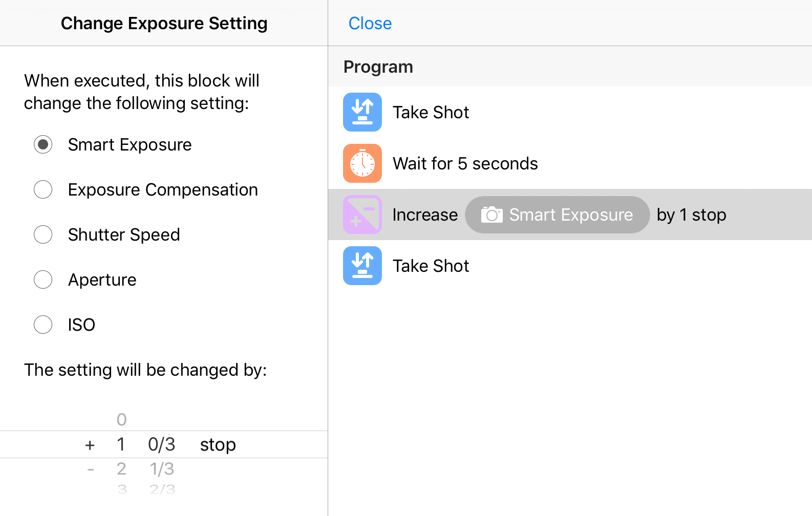This screenshot has width=812, height=516.
Task: Open the Smart Exposure setting pill
Action: tap(557, 214)
